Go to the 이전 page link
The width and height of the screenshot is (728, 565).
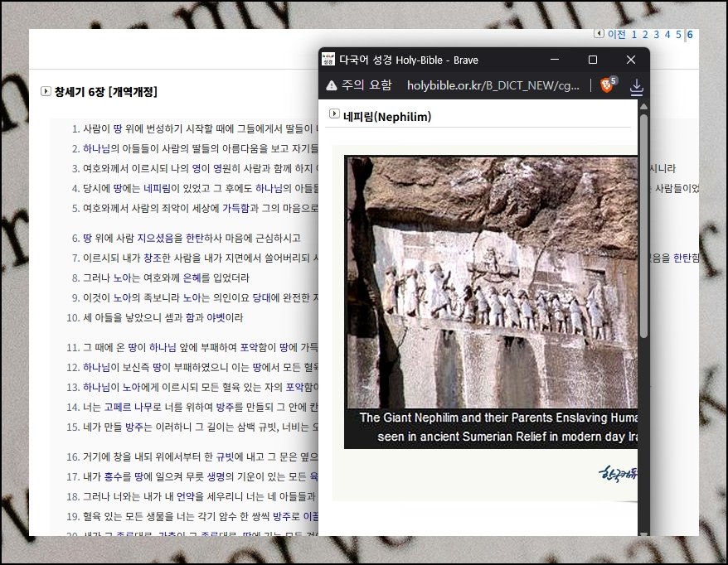click(x=617, y=34)
